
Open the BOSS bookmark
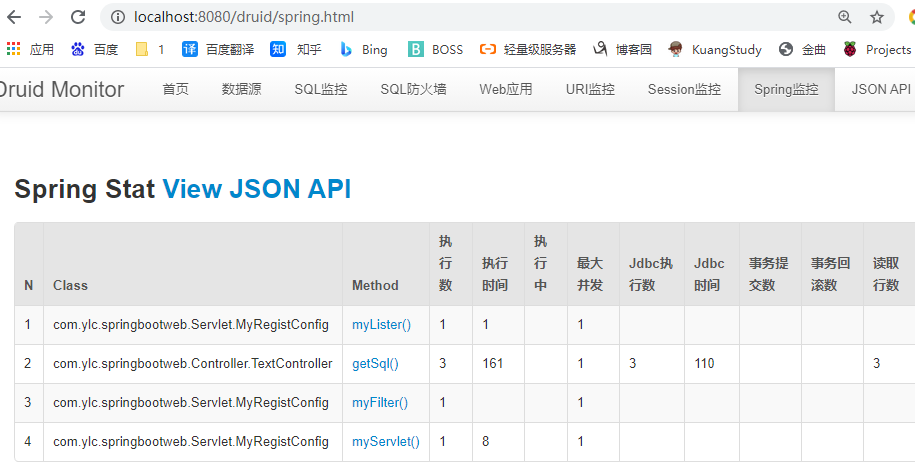(x=435, y=50)
